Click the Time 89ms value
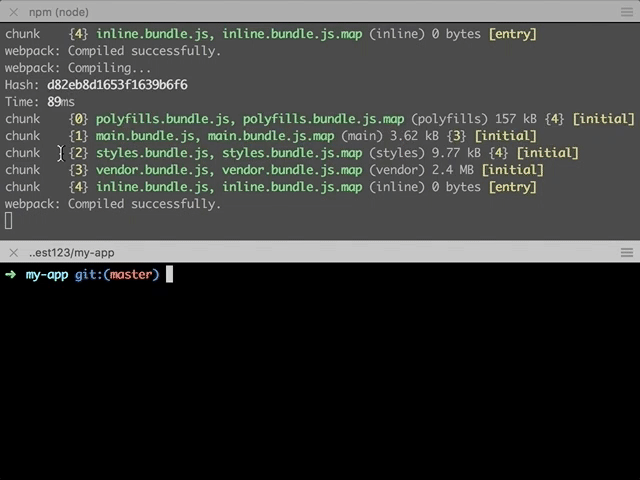The image size is (640, 480). pyautogui.click(x=61, y=102)
